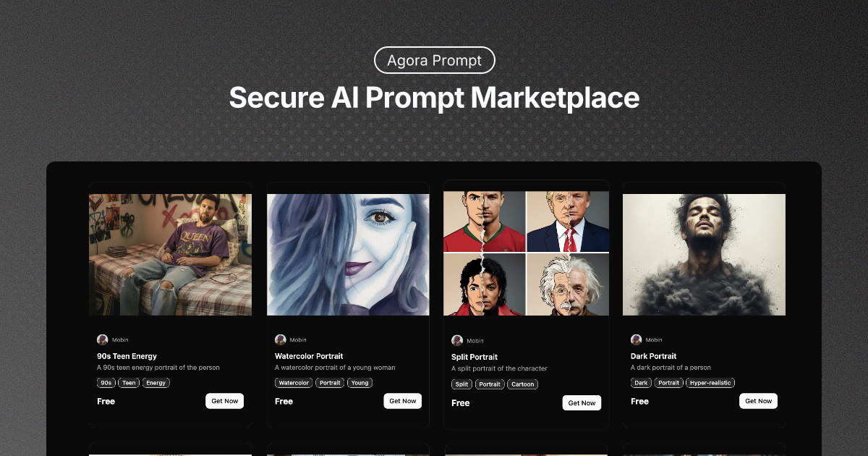The height and width of the screenshot is (456, 868).
Task: Select the Cartoon tag chip
Action: click(x=522, y=384)
